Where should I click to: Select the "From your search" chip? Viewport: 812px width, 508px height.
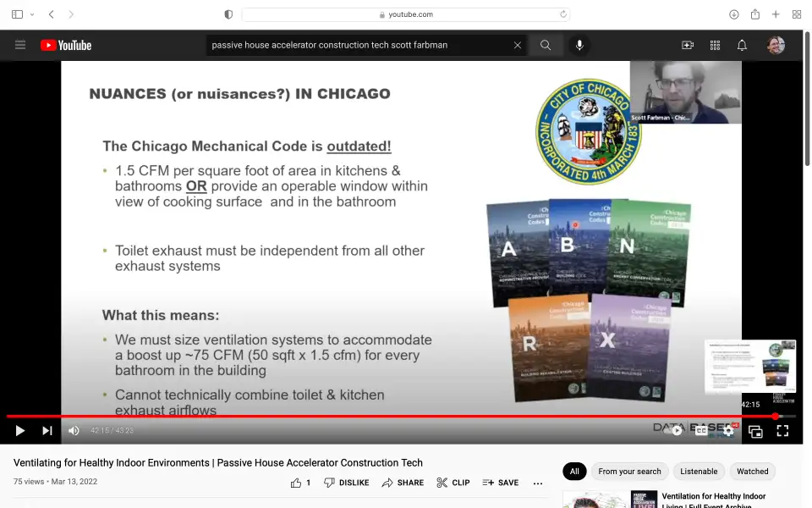click(629, 472)
